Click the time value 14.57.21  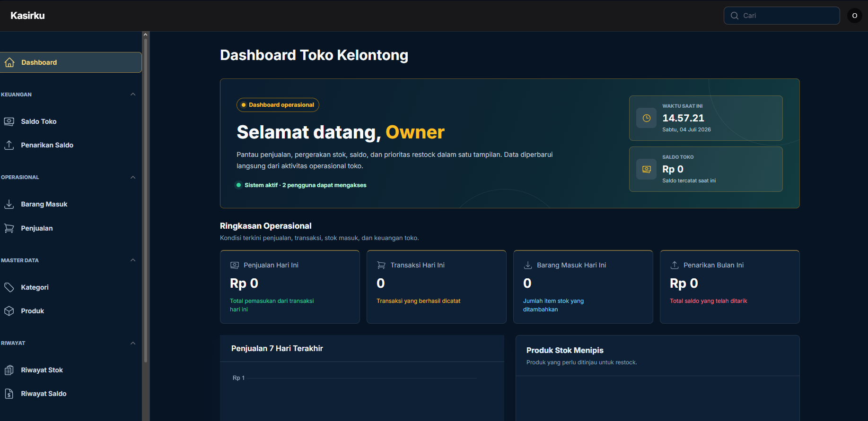[x=683, y=118]
